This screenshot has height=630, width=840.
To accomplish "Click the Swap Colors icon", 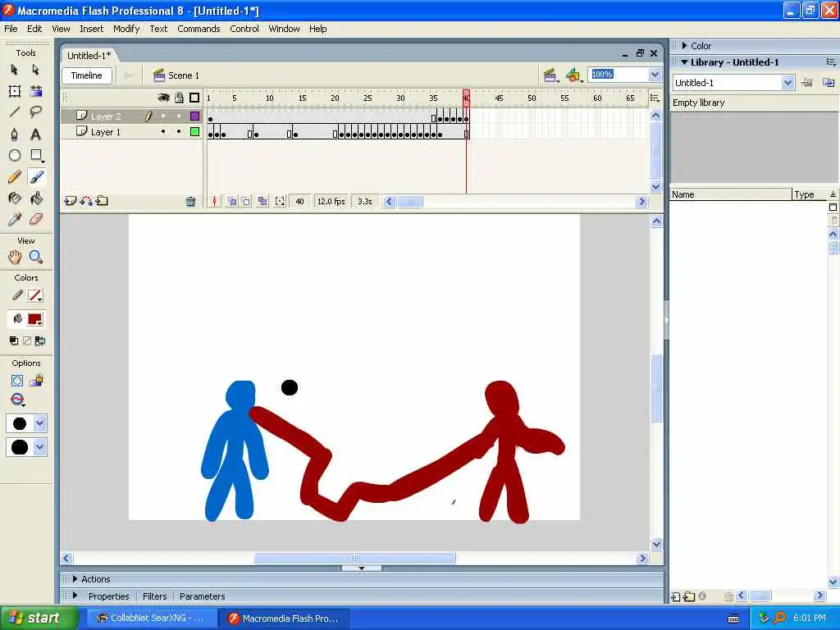I will [x=39, y=340].
